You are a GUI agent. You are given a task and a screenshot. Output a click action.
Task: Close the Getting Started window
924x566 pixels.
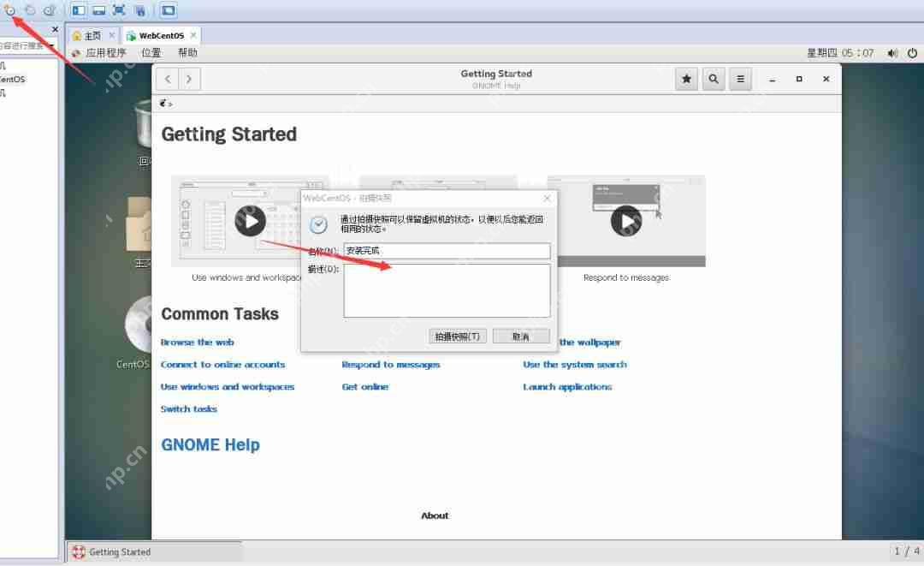[826, 79]
